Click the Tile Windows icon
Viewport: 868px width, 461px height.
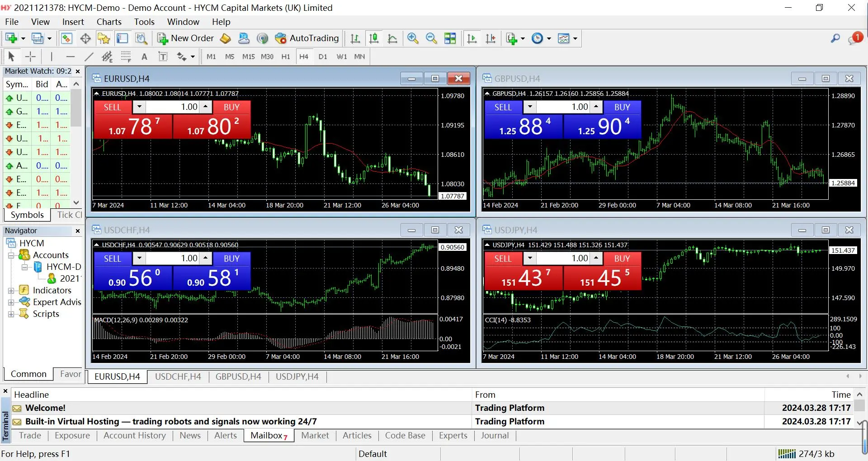[450, 38]
